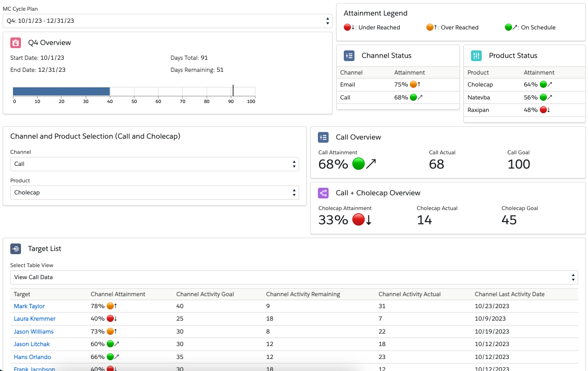This screenshot has height=371, width=588.
Task: Click the Target List header icon
Action: pyautogui.click(x=16, y=249)
